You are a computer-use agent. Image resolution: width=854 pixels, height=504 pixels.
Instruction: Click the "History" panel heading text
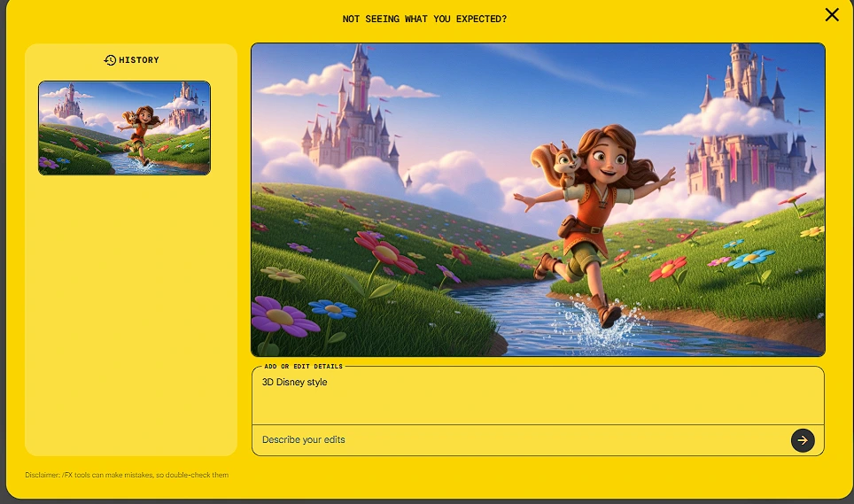[x=139, y=60]
